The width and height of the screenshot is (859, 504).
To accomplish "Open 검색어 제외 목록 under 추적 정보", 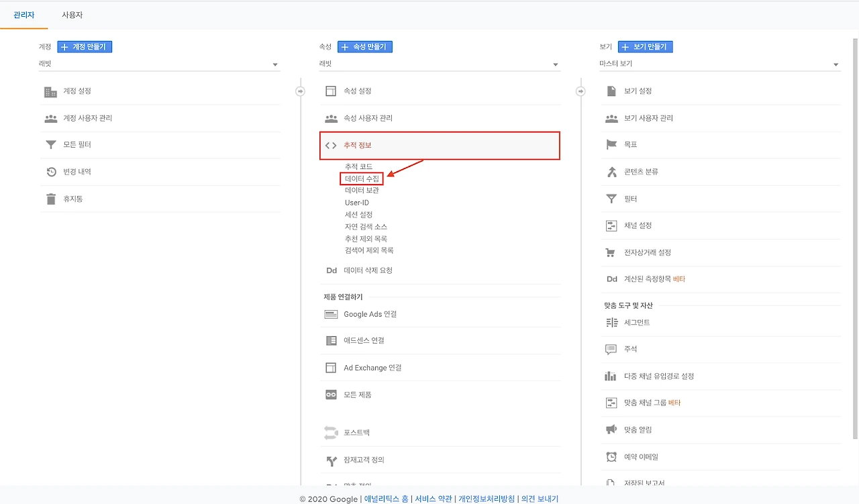I will tap(369, 251).
